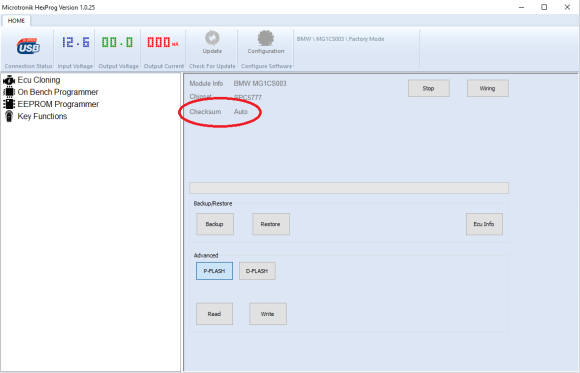580x373 pixels.
Task: Click the Connection Status label
Action: tap(28, 66)
